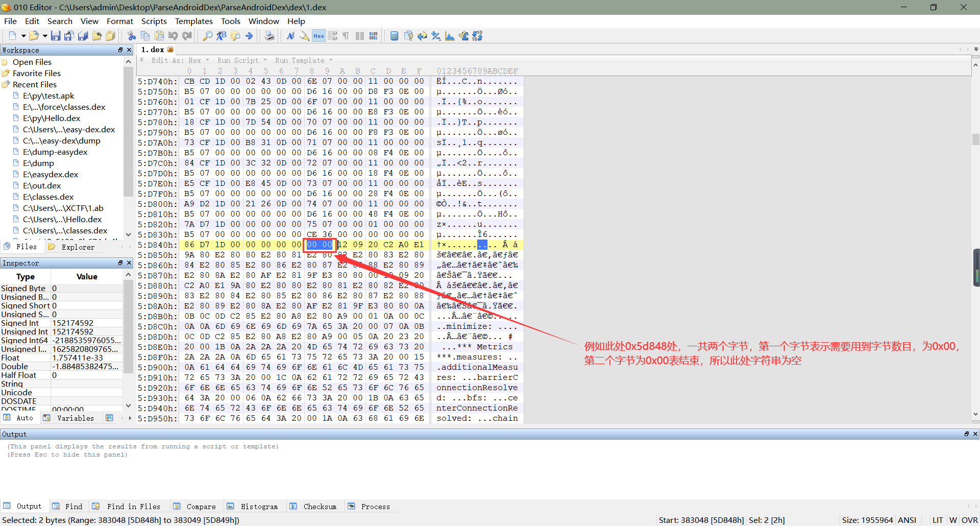Open the calculator tool icon

click(394, 36)
